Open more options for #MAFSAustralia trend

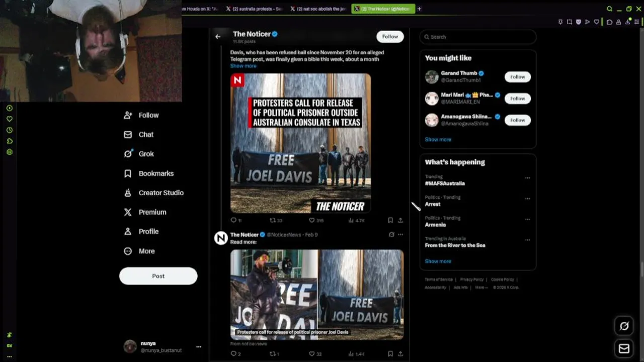(527, 177)
